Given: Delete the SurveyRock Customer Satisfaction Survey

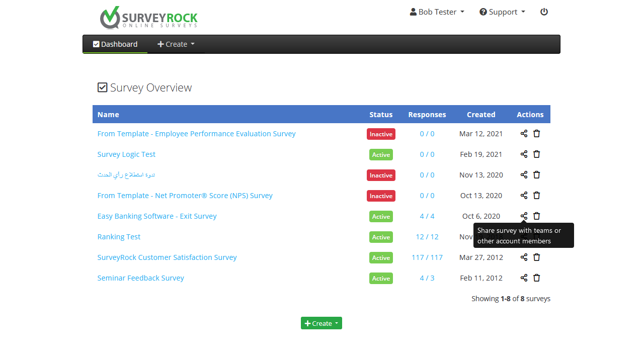Looking at the screenshot, I should pos(536,257).
